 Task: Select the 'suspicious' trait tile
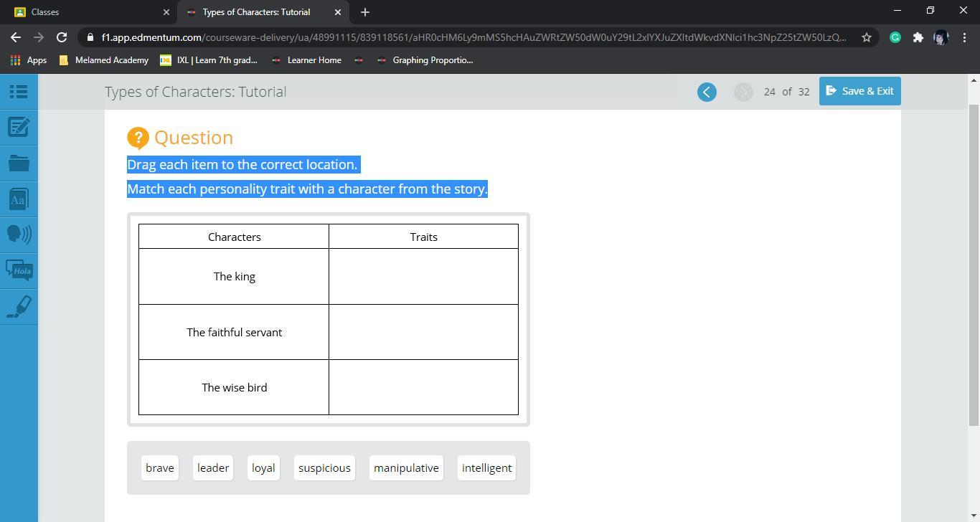coord(324,468)
